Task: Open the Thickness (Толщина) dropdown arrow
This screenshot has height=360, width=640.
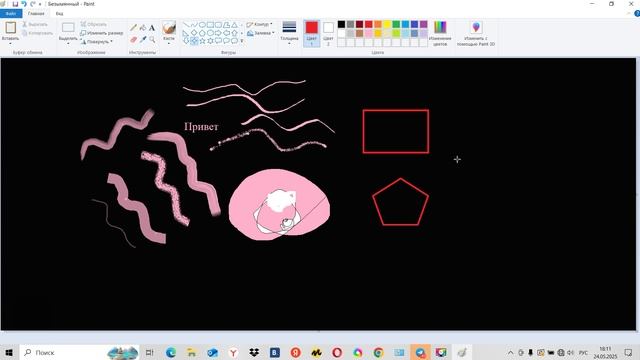Action: (x=289, y=43)
